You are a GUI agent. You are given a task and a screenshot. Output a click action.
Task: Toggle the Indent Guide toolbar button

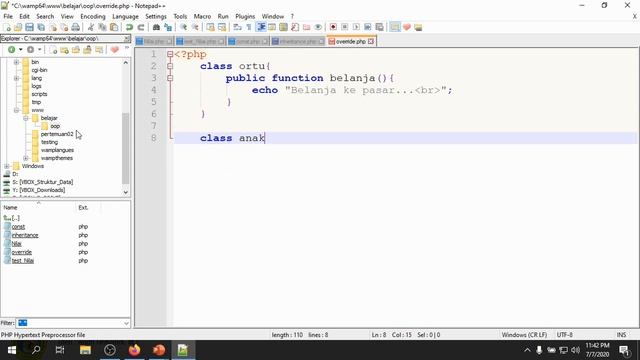pos(260,27)
